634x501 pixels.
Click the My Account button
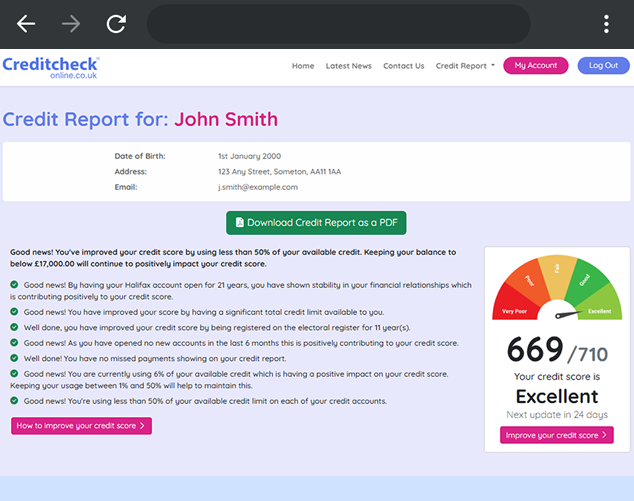click(x=535, y=66)
